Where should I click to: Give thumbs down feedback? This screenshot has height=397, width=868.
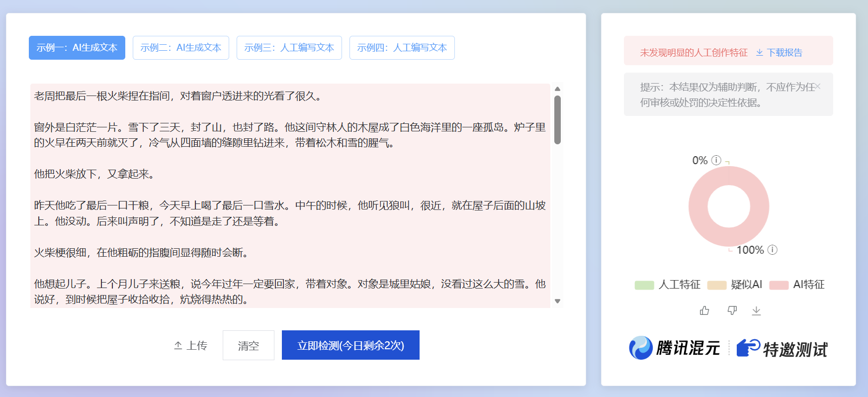(x=732, y=311)
